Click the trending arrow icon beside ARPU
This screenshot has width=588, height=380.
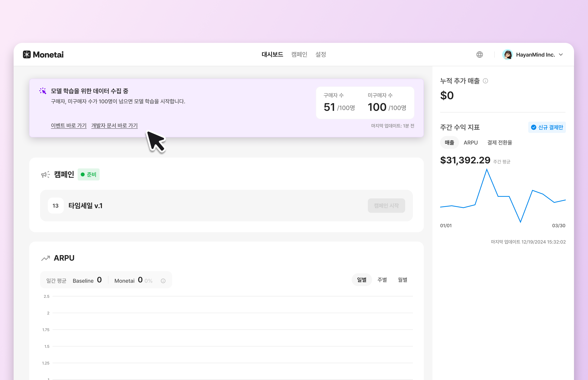click(x=45, y=258)
